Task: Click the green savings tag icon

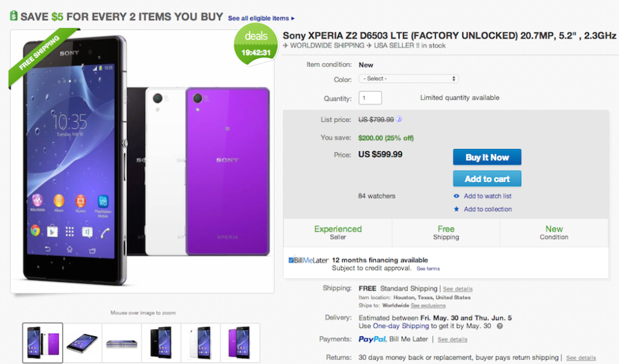Action: [13, 16]
